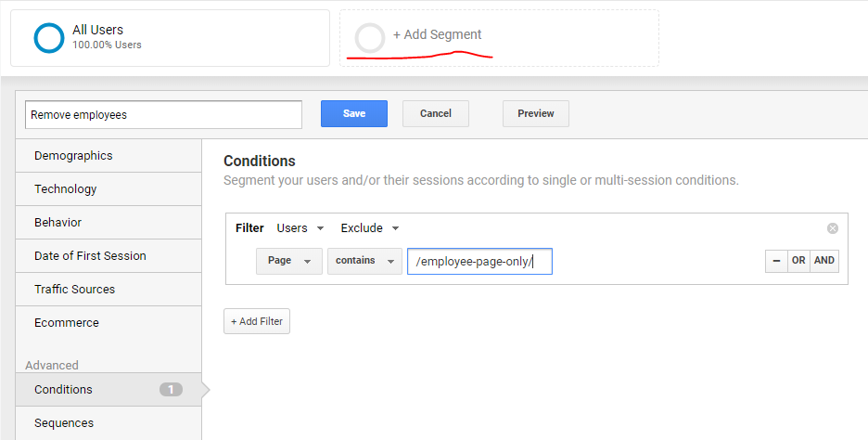Viewport: 868px width, 440px height.
Task: Switch to the Behavior section
Action: (x=108, y=222)
